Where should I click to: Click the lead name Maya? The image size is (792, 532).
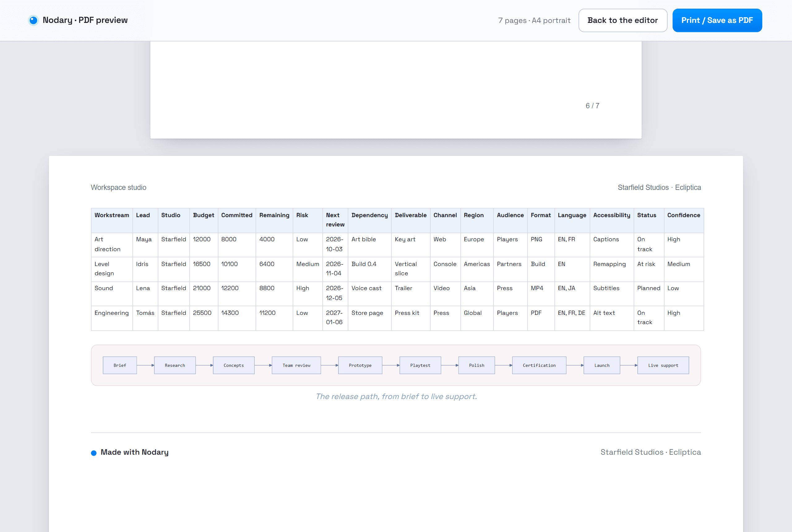click(x=144, y=239)
